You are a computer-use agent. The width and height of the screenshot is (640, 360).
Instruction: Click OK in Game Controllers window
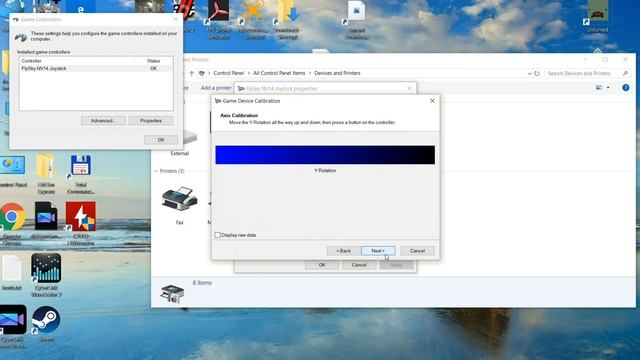click(161, 140)
